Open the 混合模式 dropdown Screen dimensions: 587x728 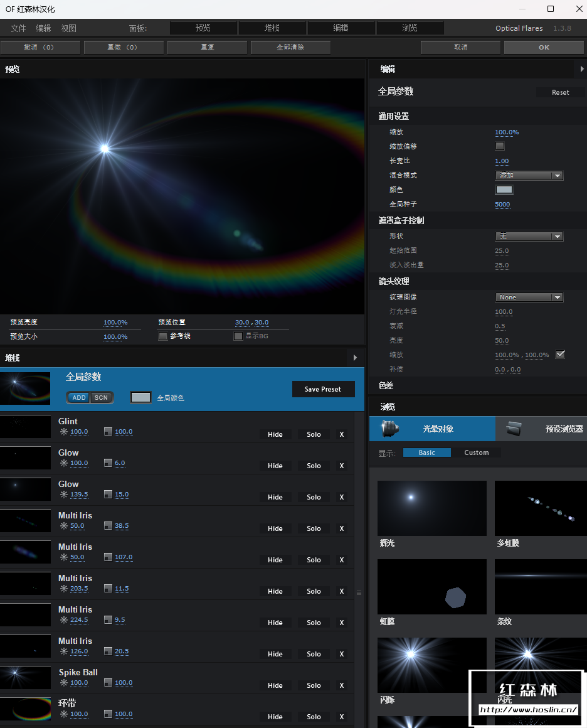529,176
